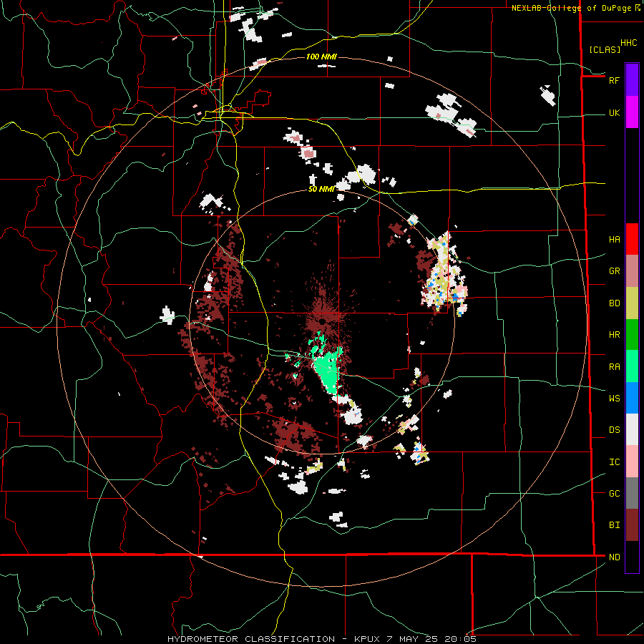Click the GR legend color block
Image resolution: width=644 pixels, height=644 pixels.
(632, 271)
